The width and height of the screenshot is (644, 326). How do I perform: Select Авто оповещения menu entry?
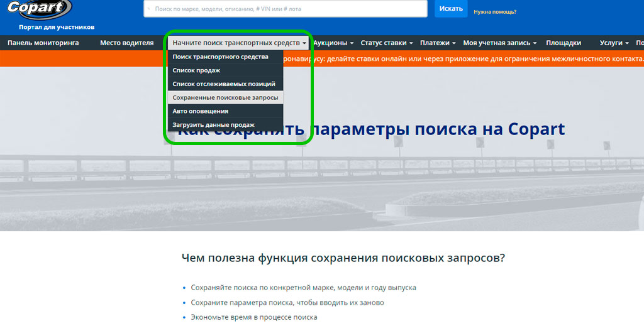tap(226, 111)
